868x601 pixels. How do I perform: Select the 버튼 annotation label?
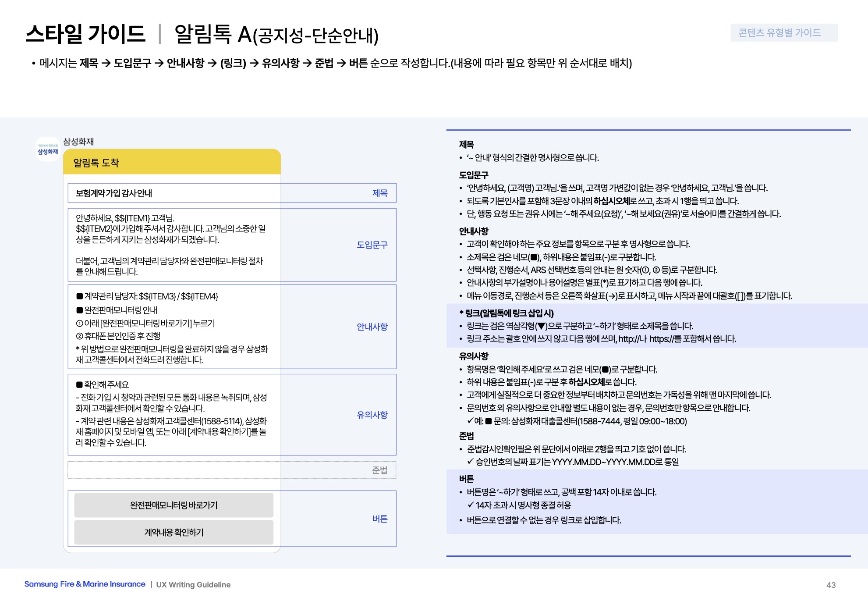pyautogui.click(x=379, y=519)
